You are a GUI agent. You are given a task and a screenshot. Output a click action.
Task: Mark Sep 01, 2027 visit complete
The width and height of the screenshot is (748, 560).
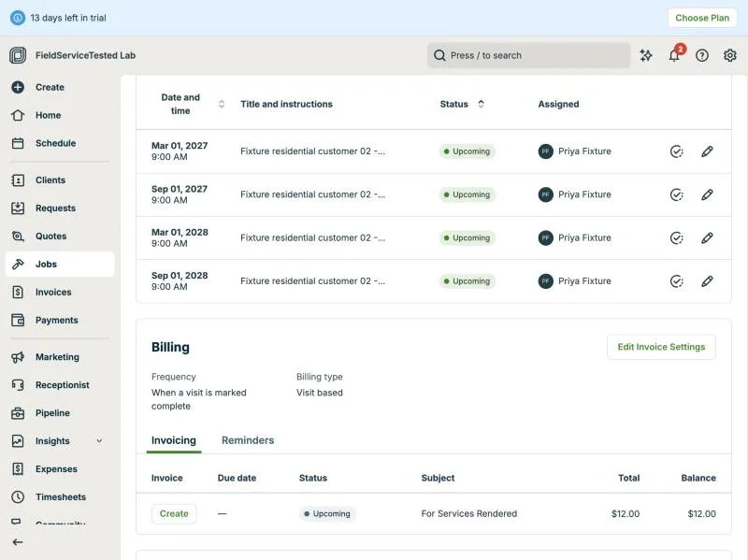tap(676, 194)
